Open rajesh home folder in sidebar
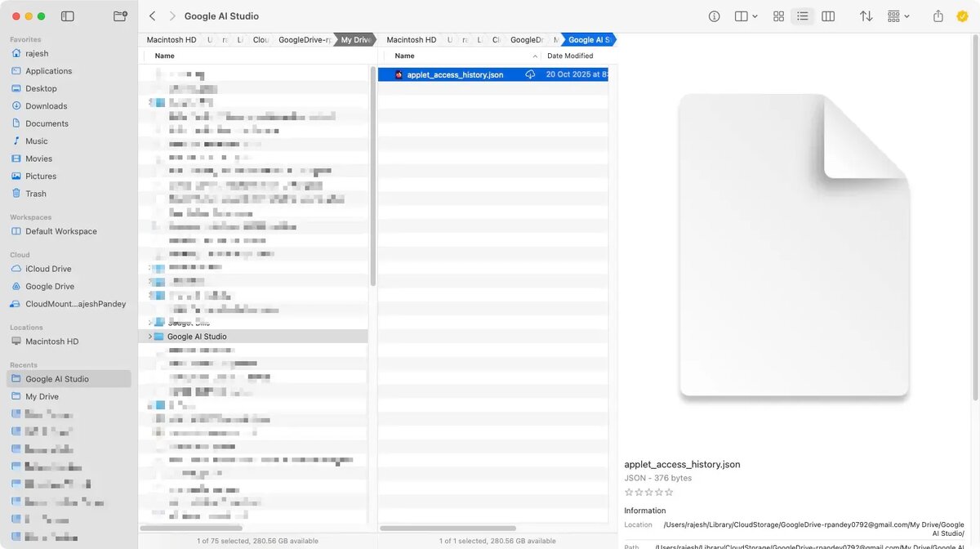This screenshot has height=549, width=980. (37, 54)
